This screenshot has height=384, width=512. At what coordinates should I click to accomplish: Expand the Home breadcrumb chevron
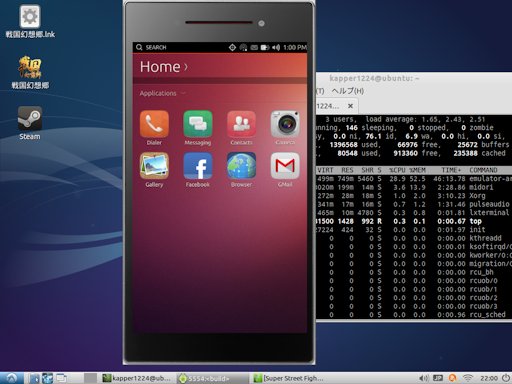186,67
